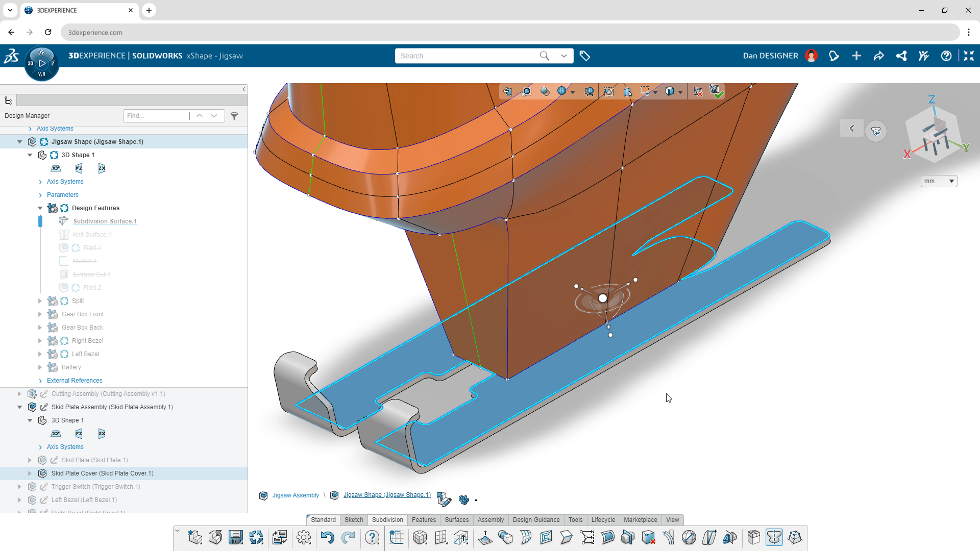Click the Rotate View compass icon
The image size is (980, 551).
pos(876,131)
